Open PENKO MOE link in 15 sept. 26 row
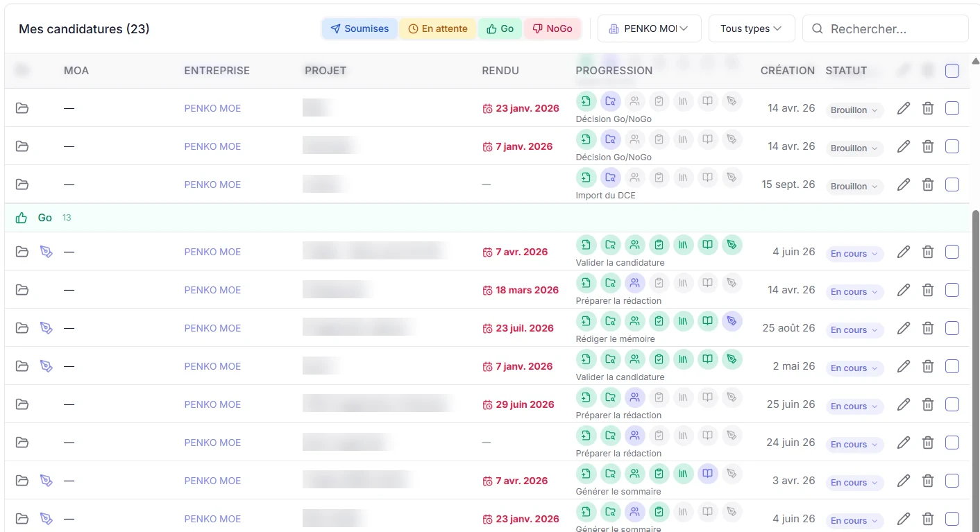The image size is (980, 532). pyautogui.click(x=212, y=185)
